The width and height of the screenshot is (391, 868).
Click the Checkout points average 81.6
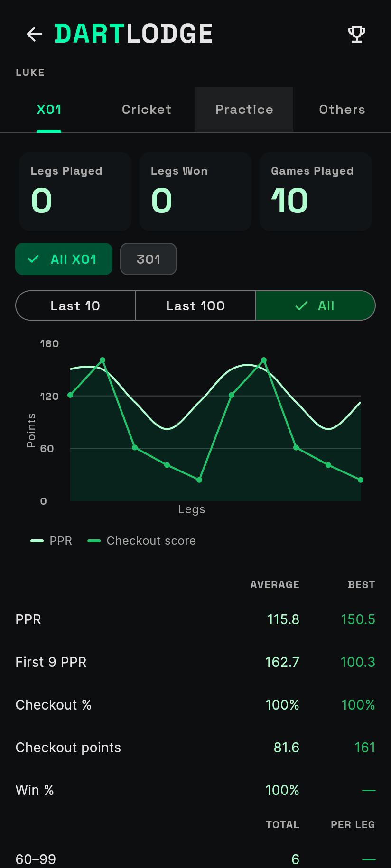coord(287,748)
